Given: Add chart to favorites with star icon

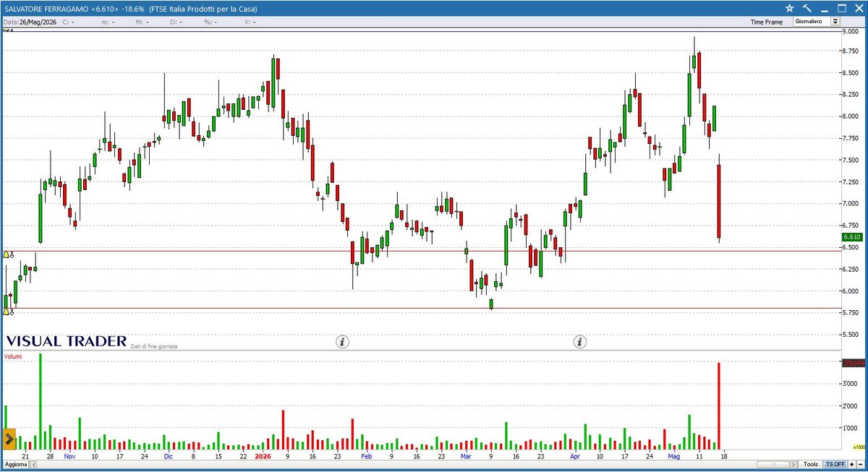Looking at the screenshot, I should coord(789,8).
